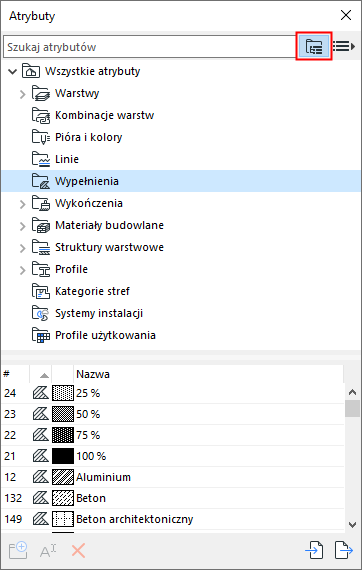Click the new folder button
362x570 pixels.
point(18,550)
